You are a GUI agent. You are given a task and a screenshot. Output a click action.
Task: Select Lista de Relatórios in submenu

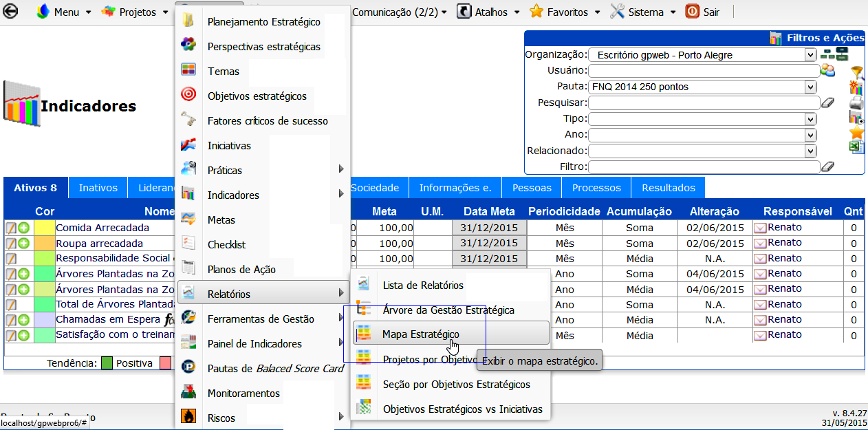[x=423, y=285]
